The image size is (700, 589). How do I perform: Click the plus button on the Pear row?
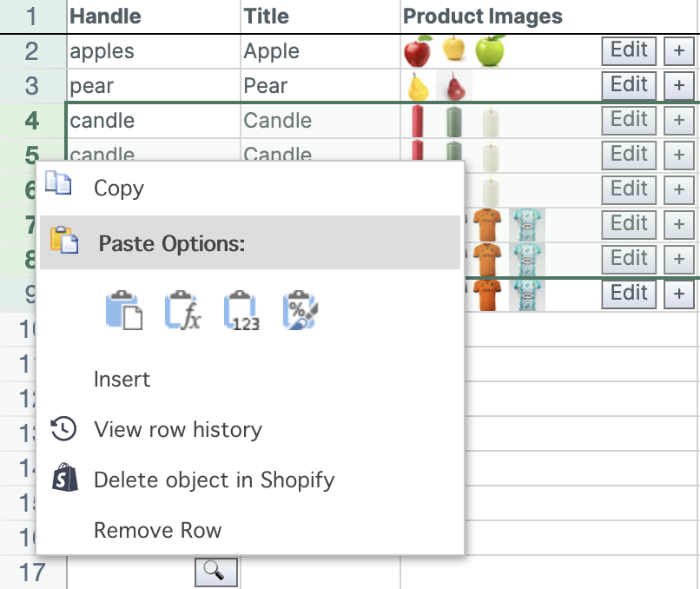[678, 85]
